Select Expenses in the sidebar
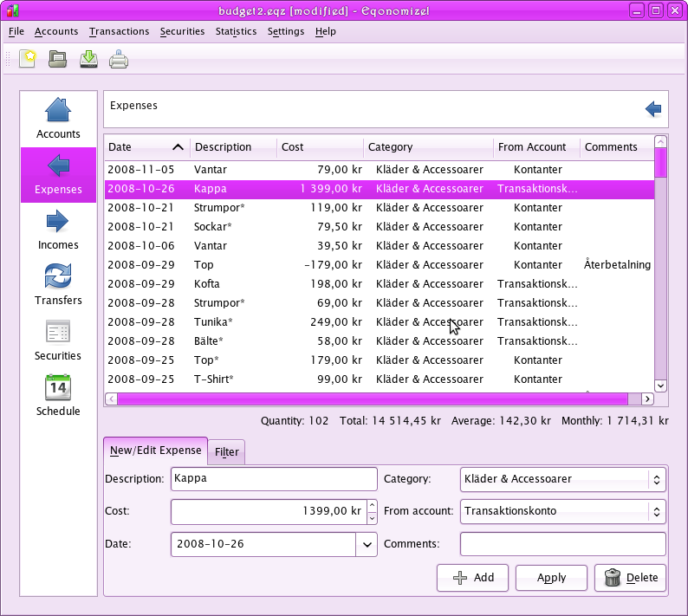688x616 pixels. tap(58, 175)
